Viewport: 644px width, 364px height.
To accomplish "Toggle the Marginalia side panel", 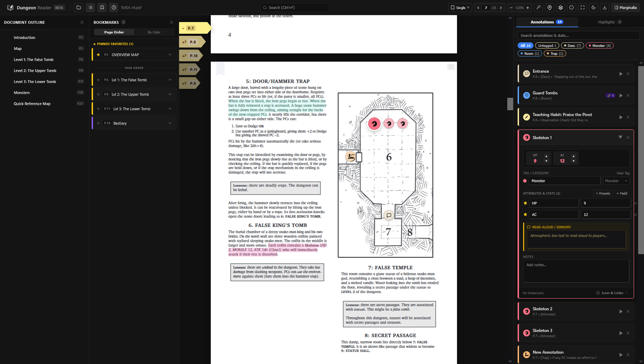I will 625,8.
